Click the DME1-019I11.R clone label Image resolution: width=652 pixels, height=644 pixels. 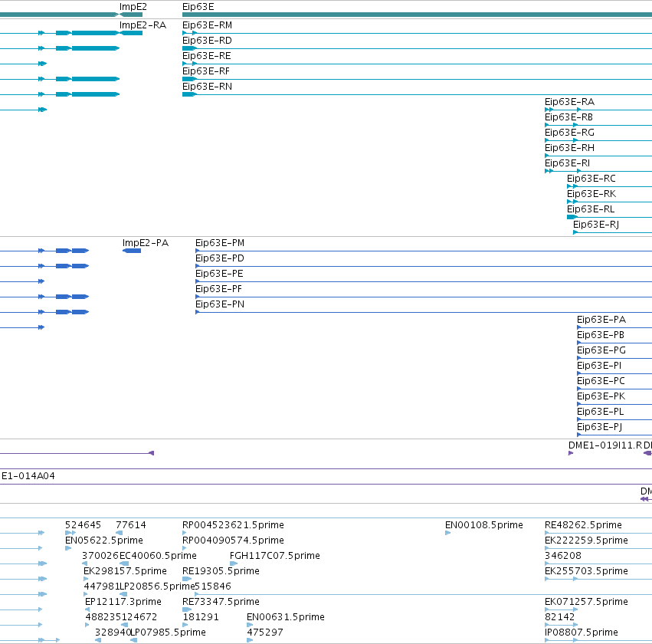coord(605,446)
